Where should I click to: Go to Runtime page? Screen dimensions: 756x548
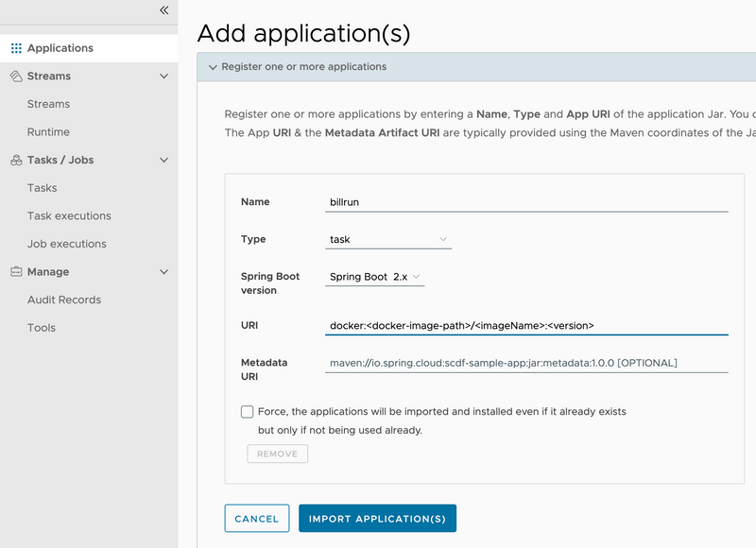pyautogui.click(x=48, y=132)
